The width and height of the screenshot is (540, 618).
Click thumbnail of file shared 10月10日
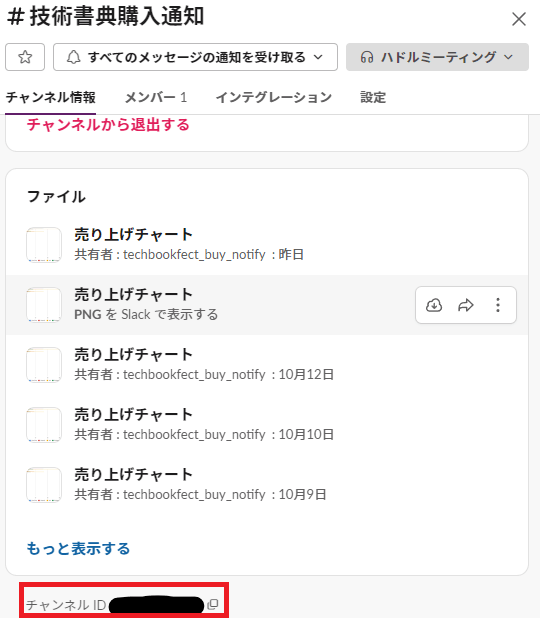[44, 424]
